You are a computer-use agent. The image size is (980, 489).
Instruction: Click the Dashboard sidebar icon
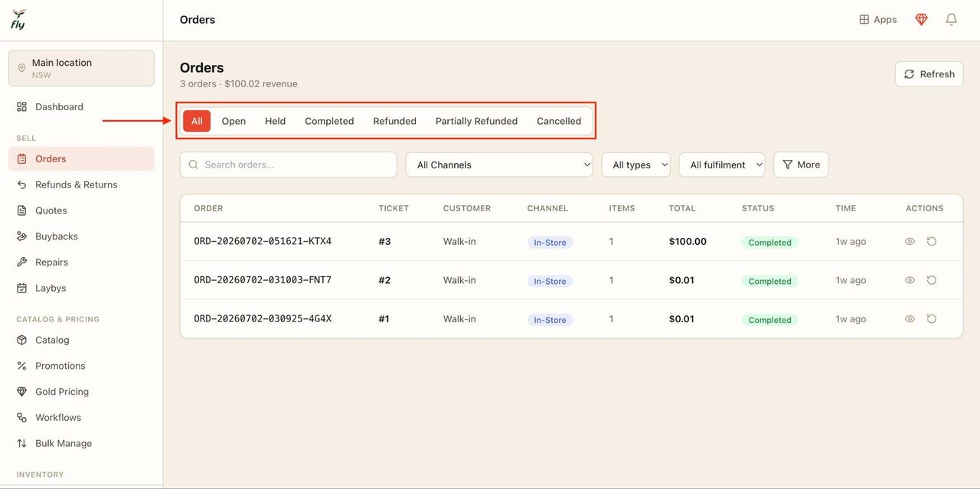pos(21,107)
